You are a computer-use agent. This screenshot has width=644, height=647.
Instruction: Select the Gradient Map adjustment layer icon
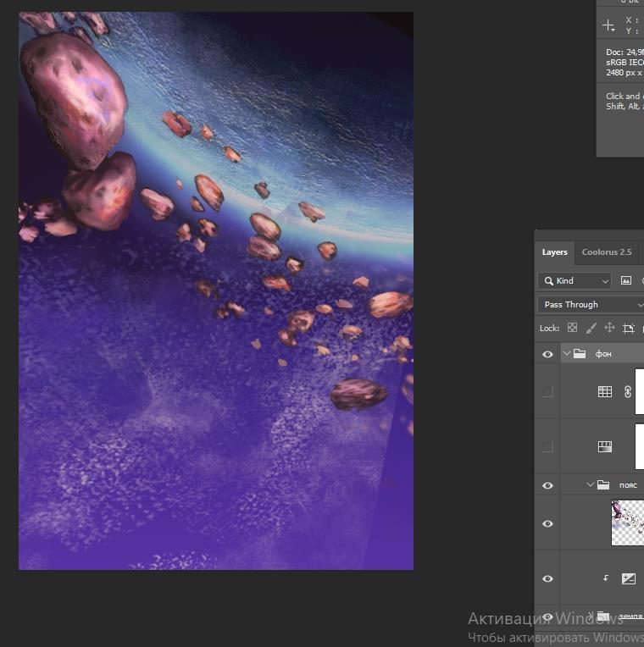[x=605, y=446]
